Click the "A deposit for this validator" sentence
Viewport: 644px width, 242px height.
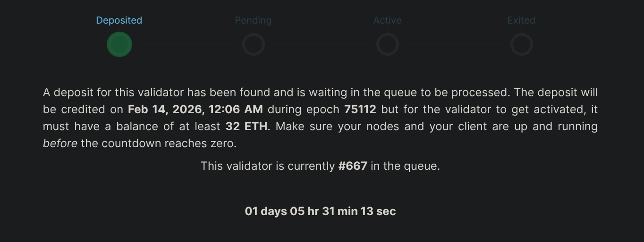click(113, 92)
